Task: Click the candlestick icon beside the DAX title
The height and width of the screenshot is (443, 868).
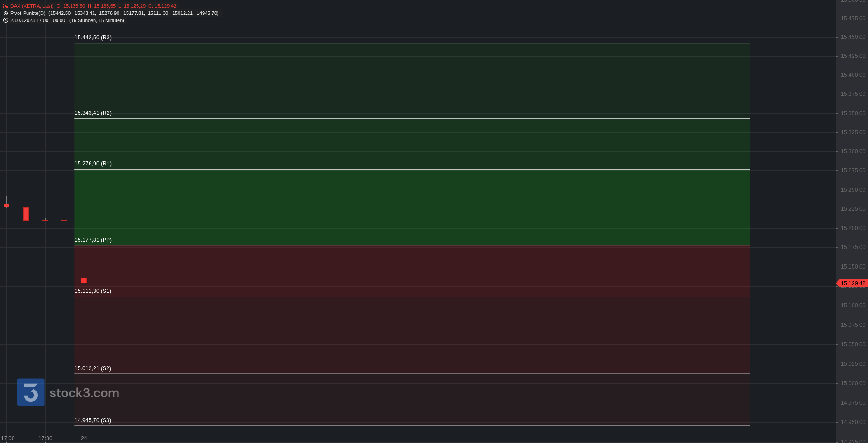Action: point(5,6)
